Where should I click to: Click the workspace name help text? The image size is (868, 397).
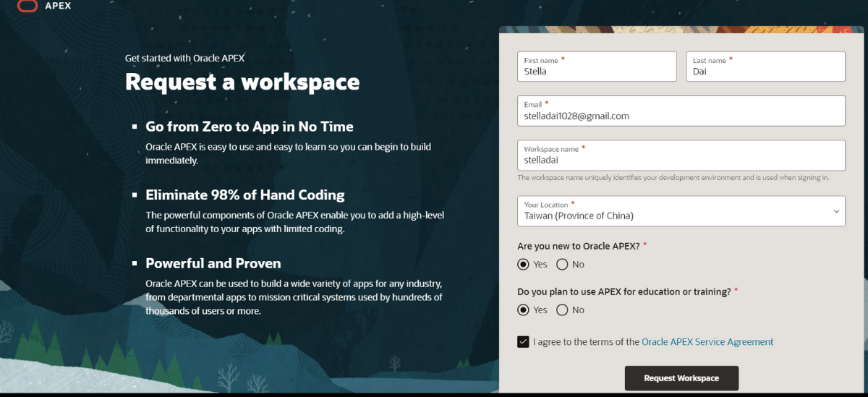coord(673,177)
